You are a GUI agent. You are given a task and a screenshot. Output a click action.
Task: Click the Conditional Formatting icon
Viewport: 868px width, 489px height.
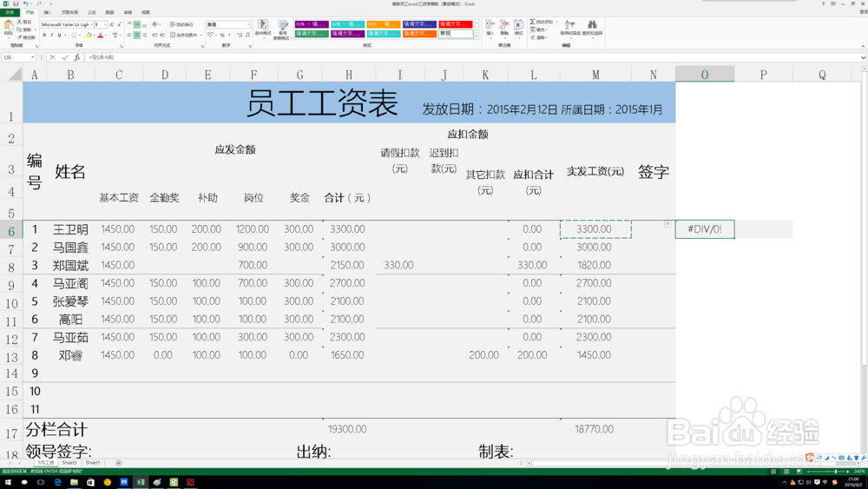263,24
